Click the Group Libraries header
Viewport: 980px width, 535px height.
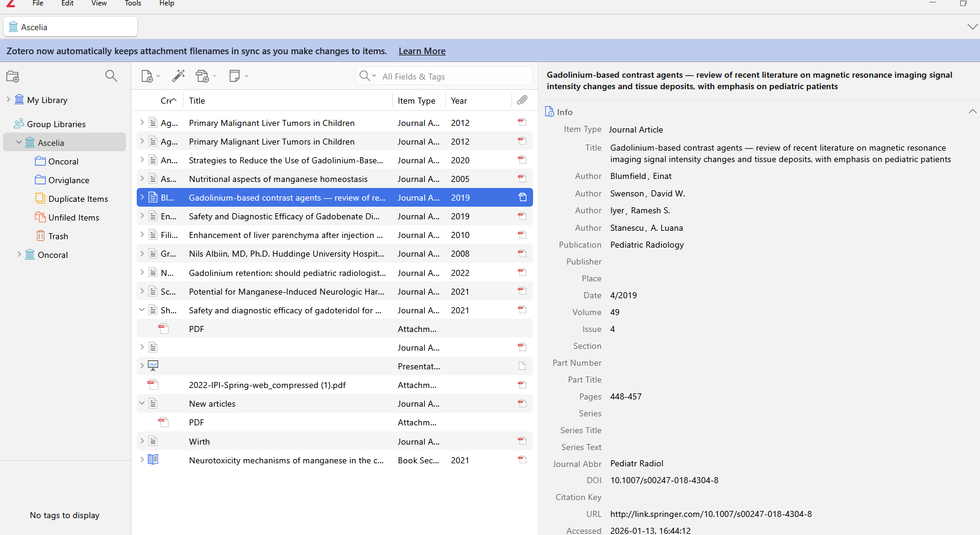click(x=56, y=124)
